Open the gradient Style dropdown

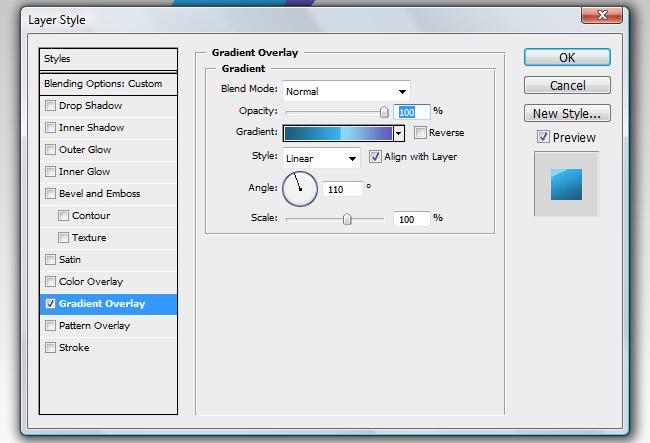pos(321,158)
